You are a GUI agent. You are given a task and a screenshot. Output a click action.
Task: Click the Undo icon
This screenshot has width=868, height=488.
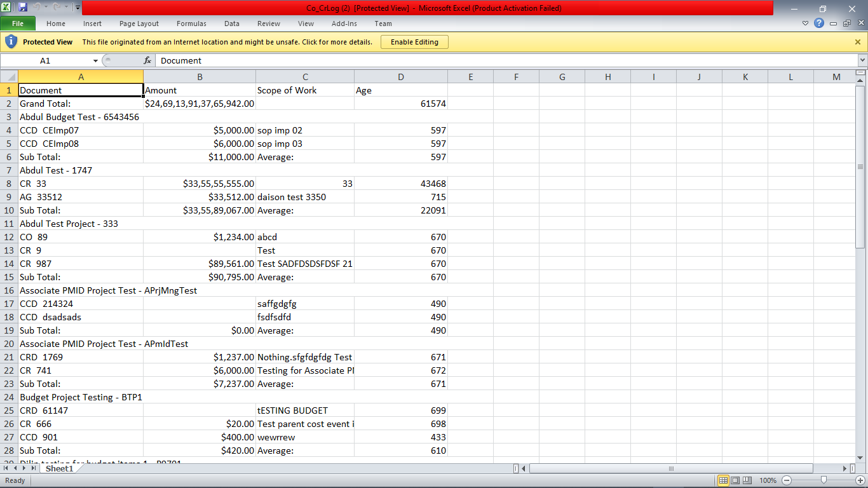click(35, 7)
